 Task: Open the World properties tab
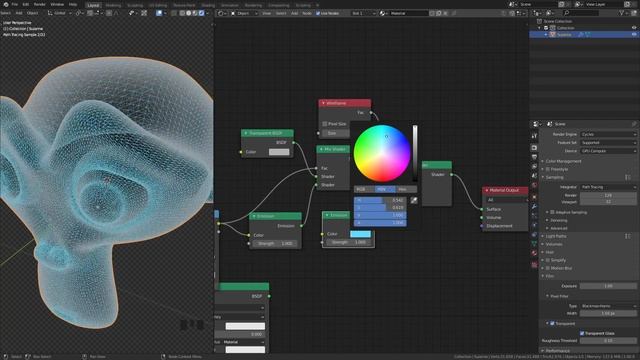(534, 186)
